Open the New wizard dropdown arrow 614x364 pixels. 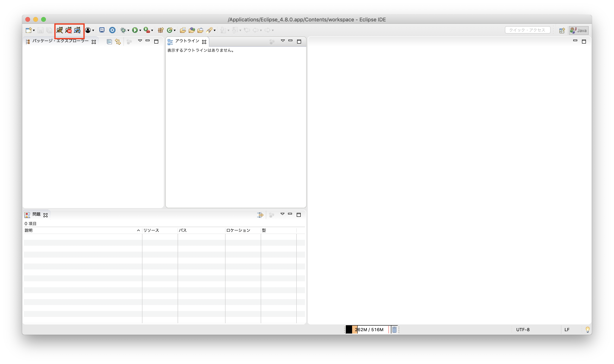tap(34, 30)
